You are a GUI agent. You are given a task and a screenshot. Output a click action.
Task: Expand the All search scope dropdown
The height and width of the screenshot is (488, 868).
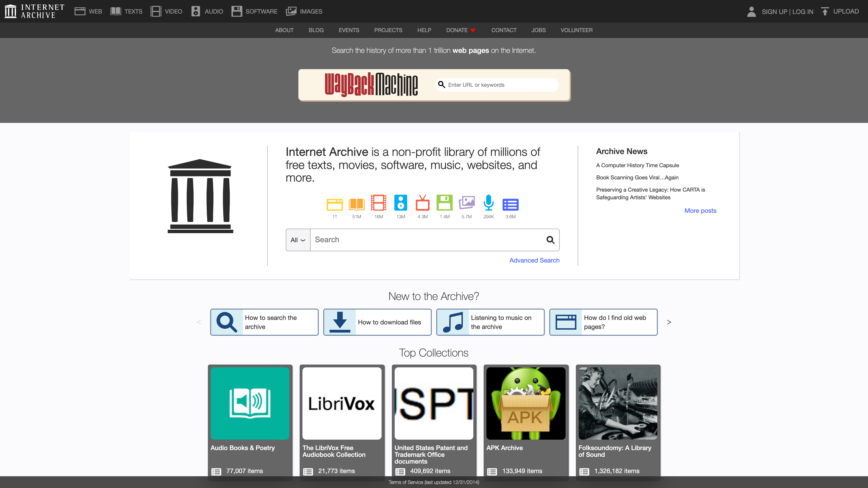point(298,240)
